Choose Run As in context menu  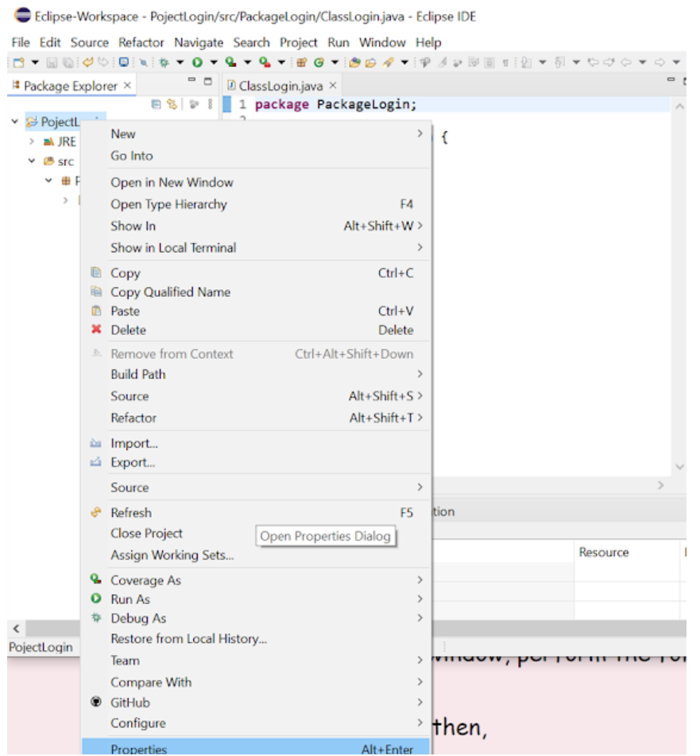[256, 600]
